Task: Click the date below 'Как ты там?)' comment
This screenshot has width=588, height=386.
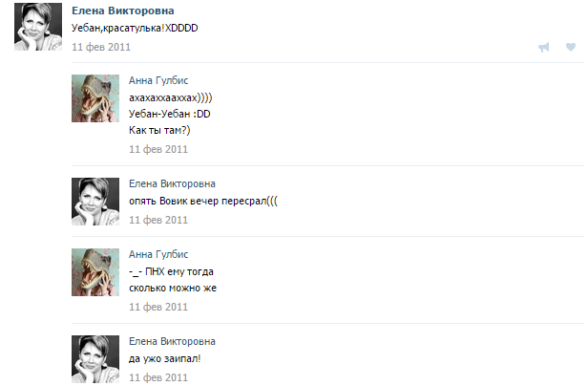Action: coord(158,149)
